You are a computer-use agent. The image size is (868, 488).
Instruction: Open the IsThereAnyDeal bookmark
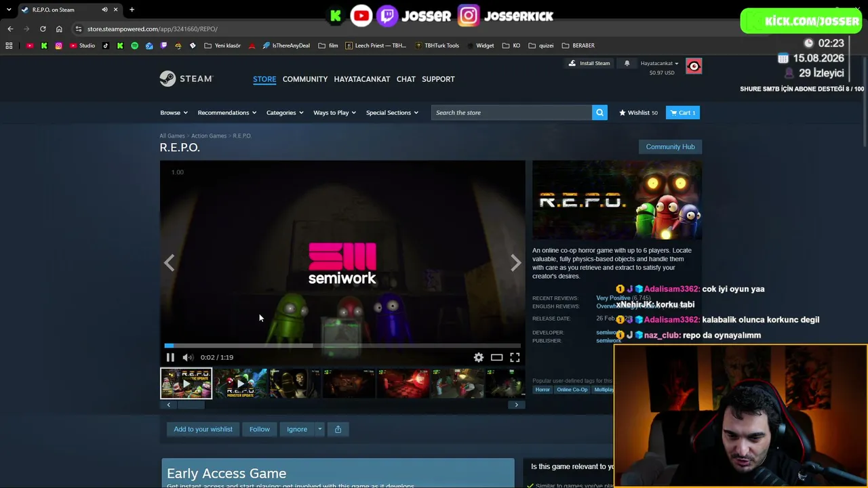click(x=286, y=45)
